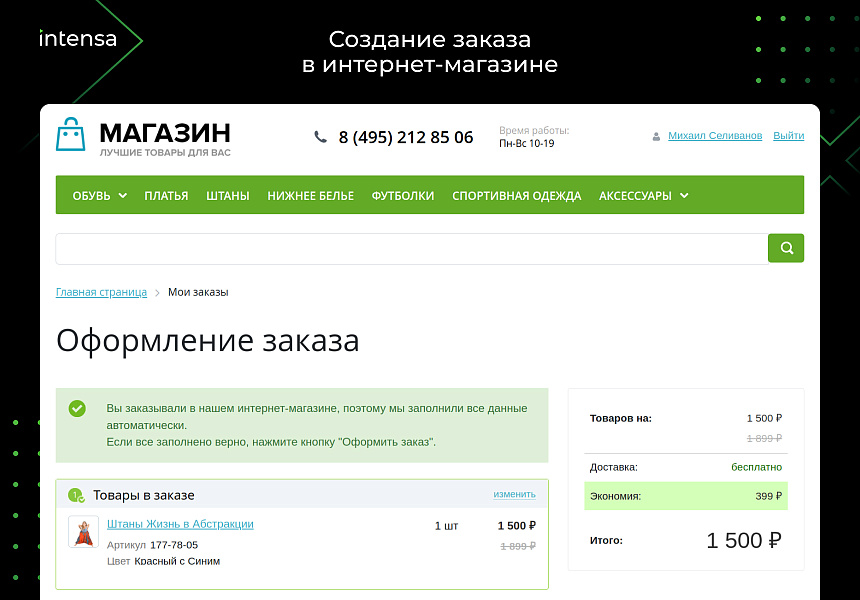Click the phone handset icon in header
Screen dimensions: 860x600
click(x=321, y=136)
